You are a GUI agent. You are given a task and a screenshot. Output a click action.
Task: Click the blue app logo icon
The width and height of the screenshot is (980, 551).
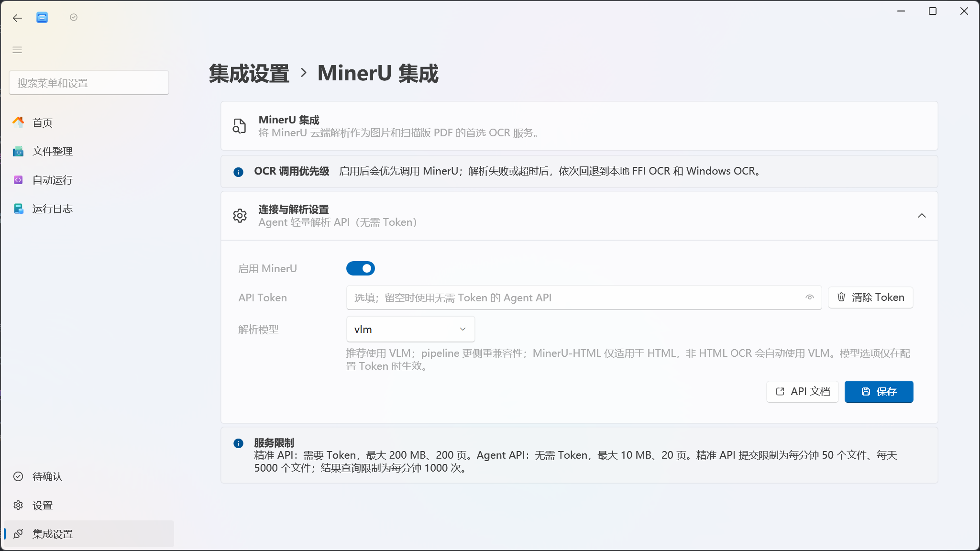tap(42, 18)
